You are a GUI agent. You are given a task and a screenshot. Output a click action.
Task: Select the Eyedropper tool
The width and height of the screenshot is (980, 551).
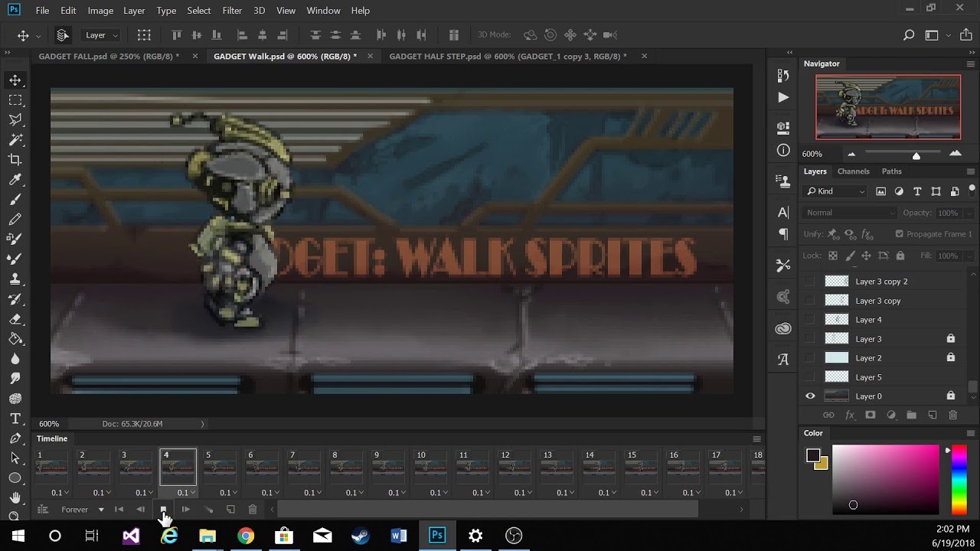point(15,179)
